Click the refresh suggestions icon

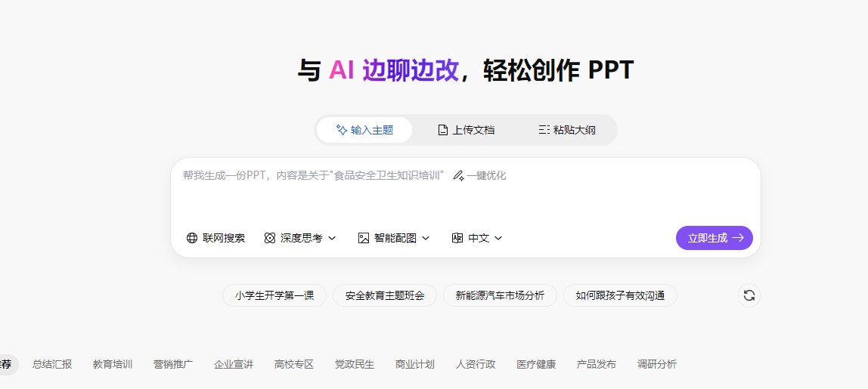click(x=749, y=295)
